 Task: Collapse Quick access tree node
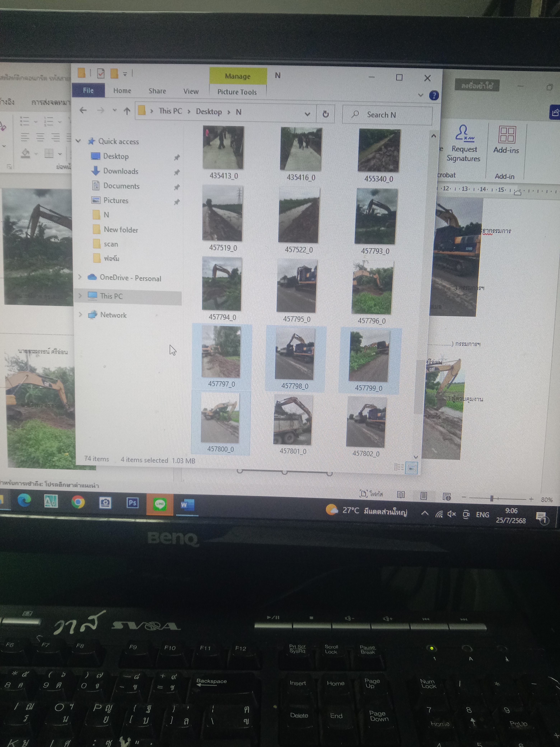pyautogui.click(x=78, y=141)
